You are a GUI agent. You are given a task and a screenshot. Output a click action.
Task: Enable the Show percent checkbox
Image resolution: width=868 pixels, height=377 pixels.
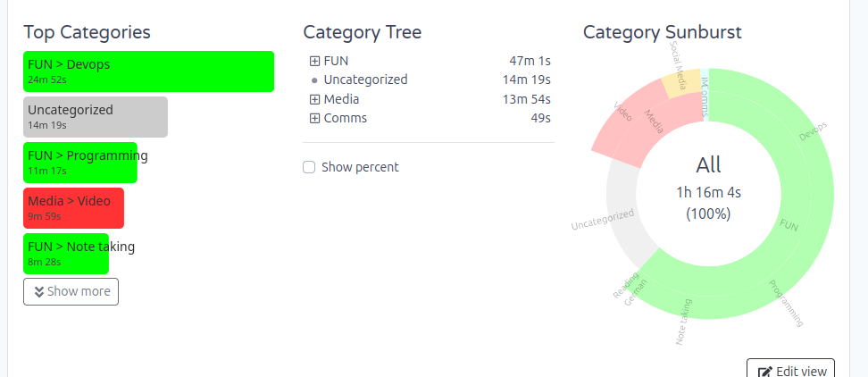click(x=309, y=167)
